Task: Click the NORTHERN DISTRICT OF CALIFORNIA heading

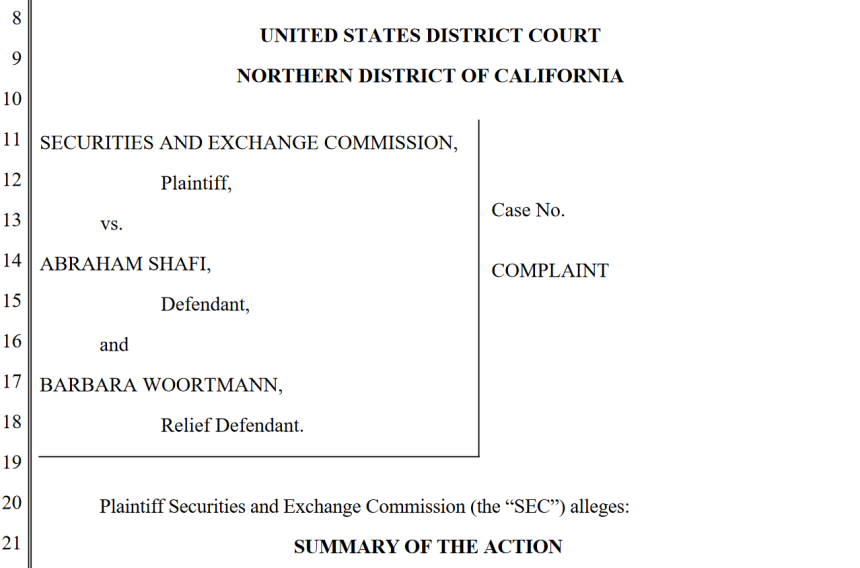Action: (x=430, y=76)
